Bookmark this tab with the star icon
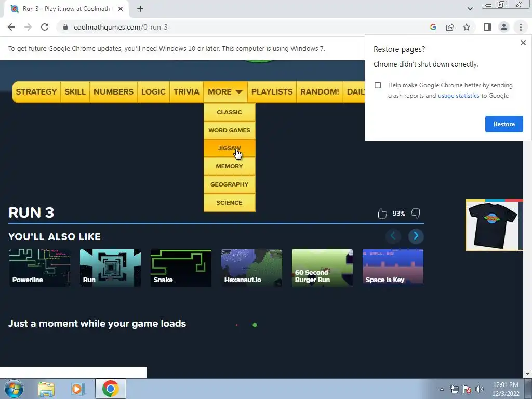The image size is (532, 399). [467, 27]
